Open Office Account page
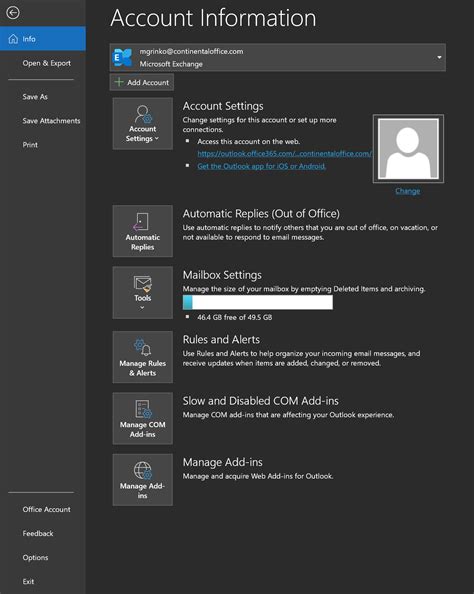474x594 pixels. (x=46, y=509)
